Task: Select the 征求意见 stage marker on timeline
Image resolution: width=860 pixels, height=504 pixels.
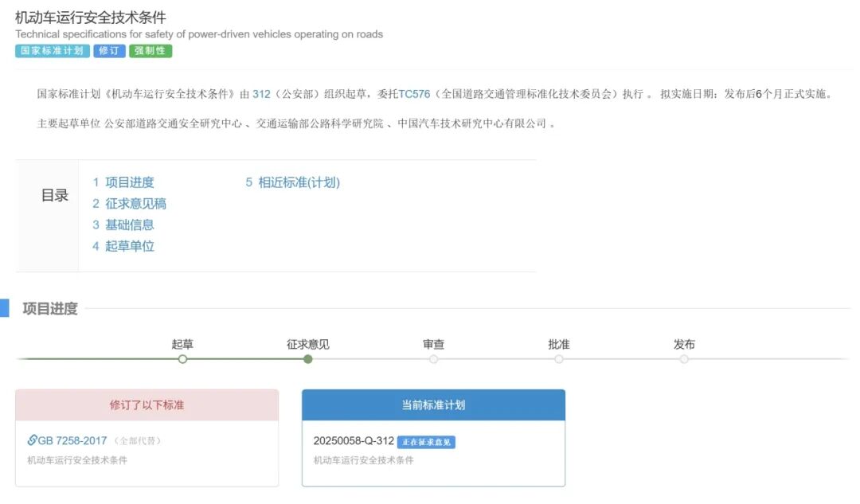Action: pyautogui.click(x=308, y=359)
